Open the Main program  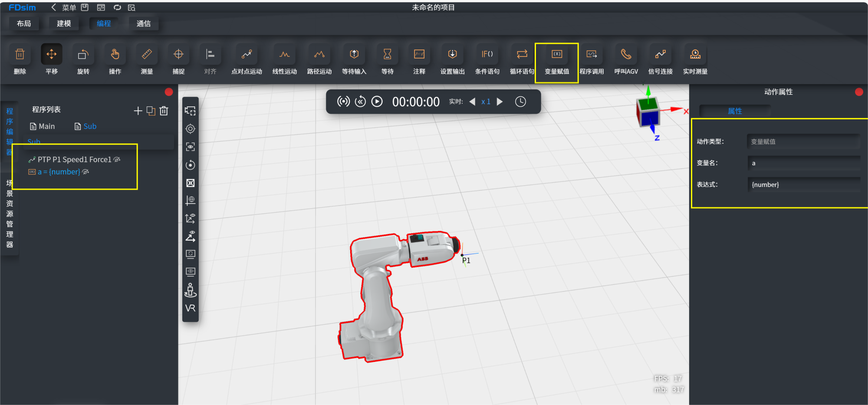pyautogui.click(x=43, y=126)
